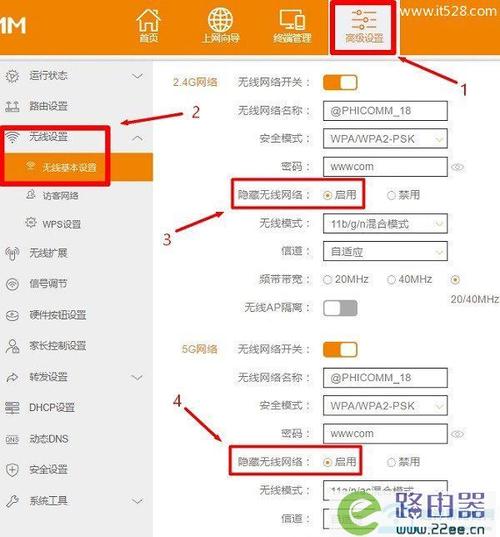
Task: Toggle the 2.4G 无线网络开关 switch
Action: pos(340,83)
